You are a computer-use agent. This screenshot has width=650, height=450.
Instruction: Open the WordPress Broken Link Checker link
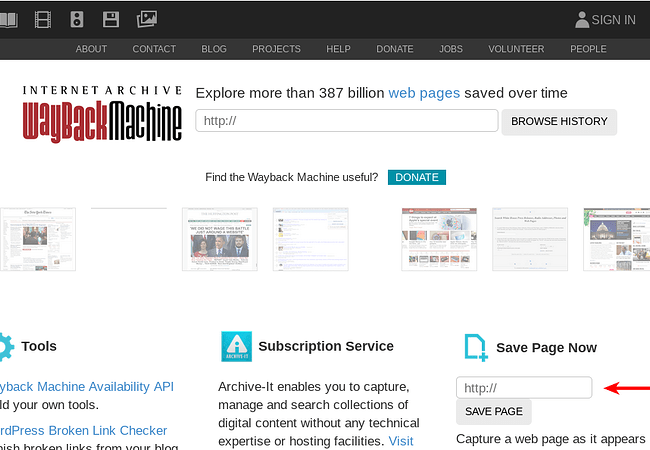click(x=83, y=431)
